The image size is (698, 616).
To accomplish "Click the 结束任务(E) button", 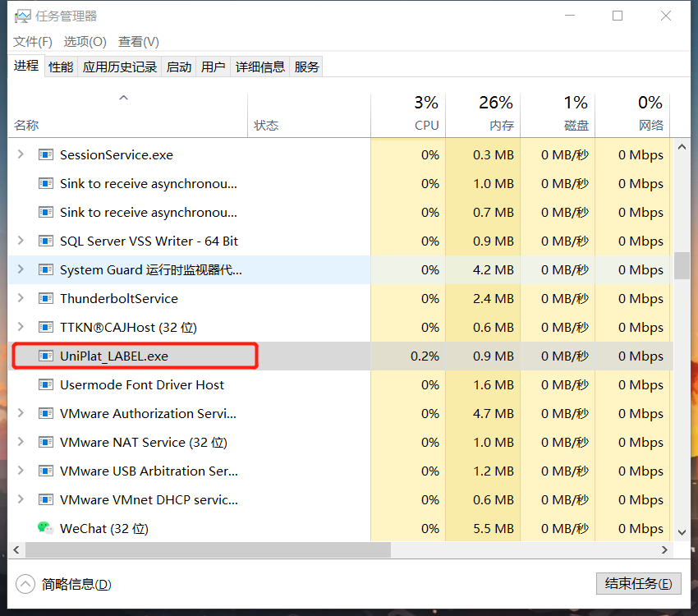I will pos(638,583).
